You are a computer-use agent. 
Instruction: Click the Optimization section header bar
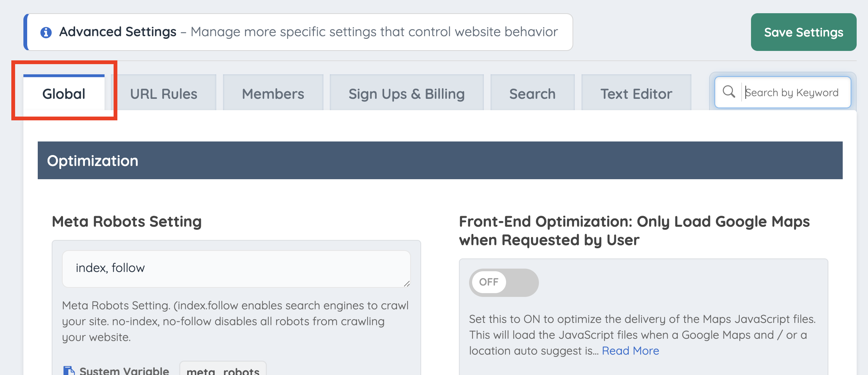(x=440, y=160)
